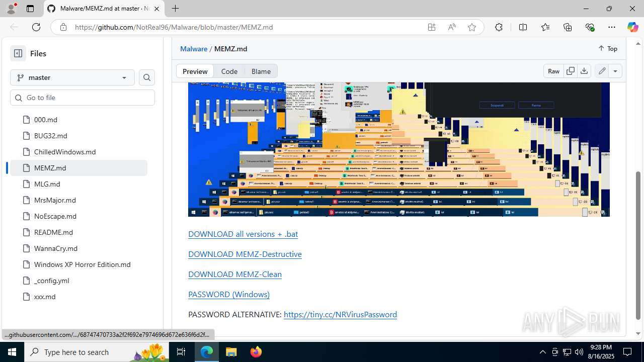The height and width of the screenshot is (362, 644).
Task: Open Windows Start menu
Action: (x=12, y=352)
